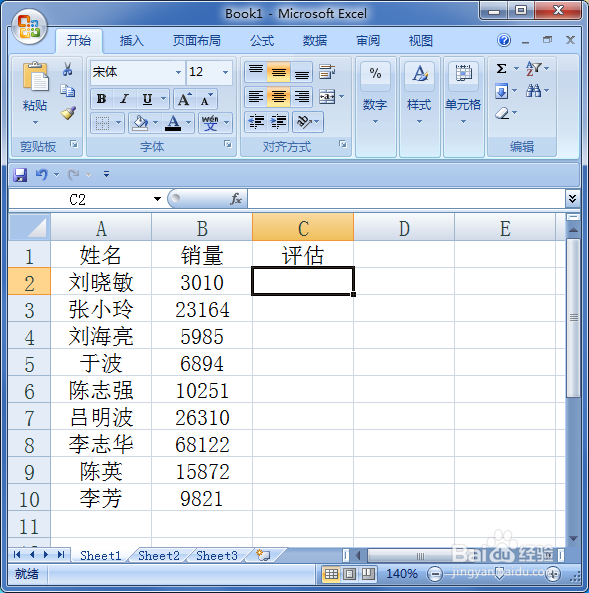Image resolution: width=589 pixels, height=593 pixels.
Task: Align text left
Action: 256,96
